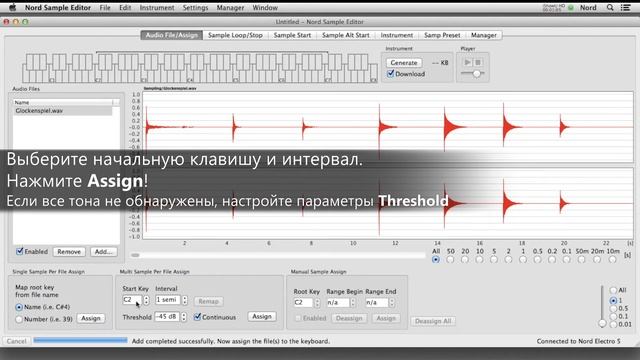Click the Interval value field
The image size is (640, 360).
[167, 300]
